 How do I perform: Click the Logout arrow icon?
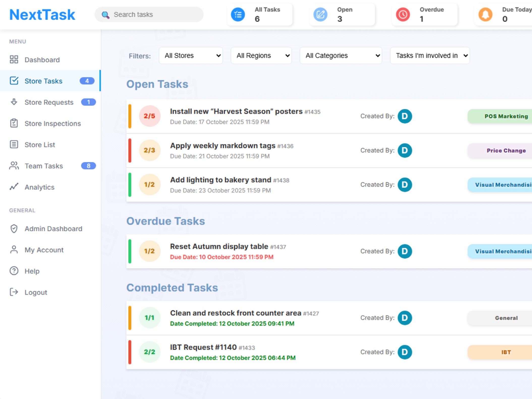click(x=14, y=292)
